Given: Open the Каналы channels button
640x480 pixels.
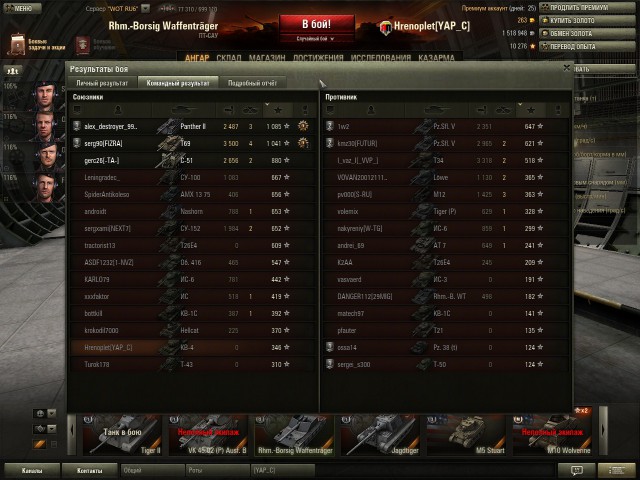Looking at the screenshot, I should [32, 471].
